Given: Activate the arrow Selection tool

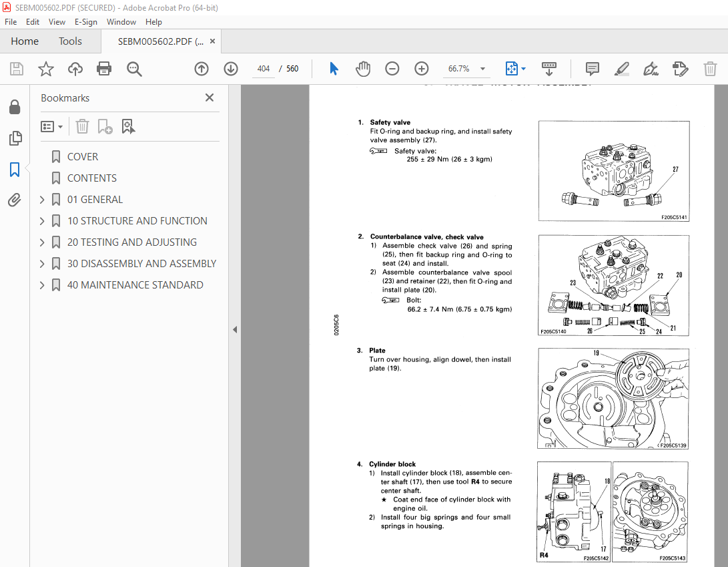Looking at the screenshot, I should pos(334,69).
